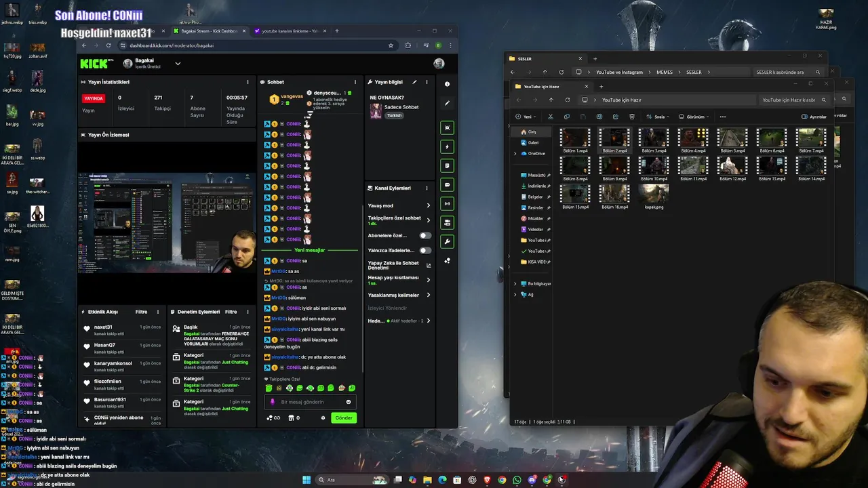This screenshot has height=488, width=868.
Task: Click the green Gönder button
Action: click(x=344, y=418)
